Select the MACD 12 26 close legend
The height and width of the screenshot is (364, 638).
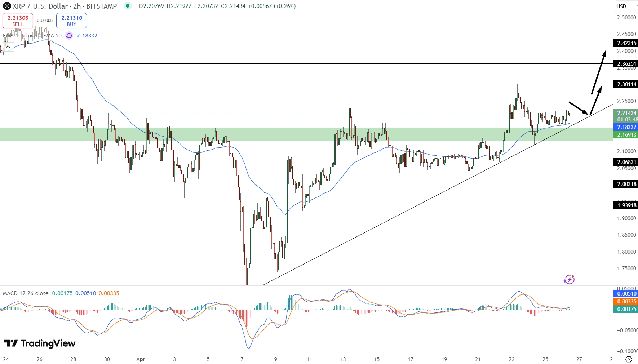pos(26,293)
